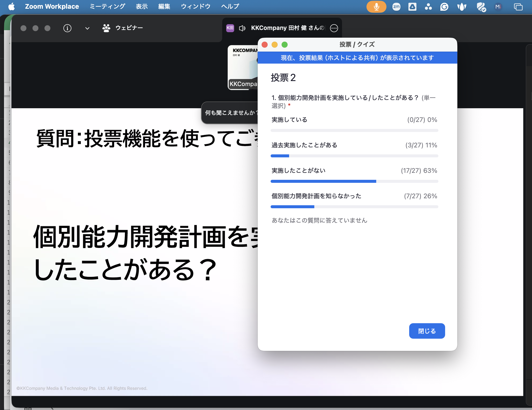The width and height of the screenshot is (532, 410).
Task: Open the Apple menu
Action: tap(11, 6)
